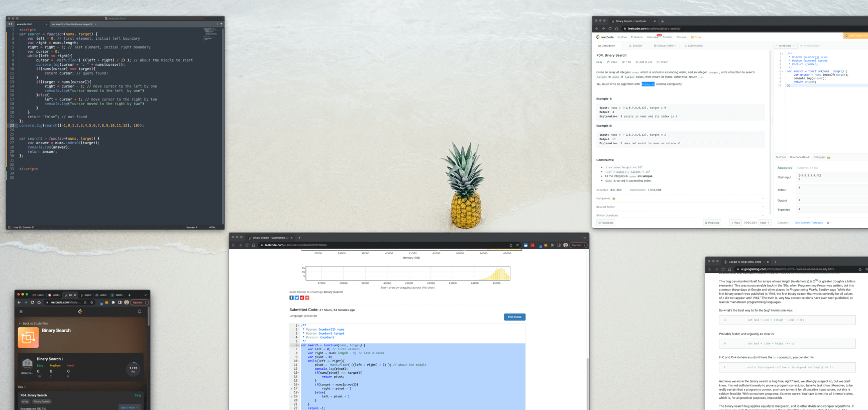
Task: Click reload icon in Google AI Blog browser
Action: 723,269
